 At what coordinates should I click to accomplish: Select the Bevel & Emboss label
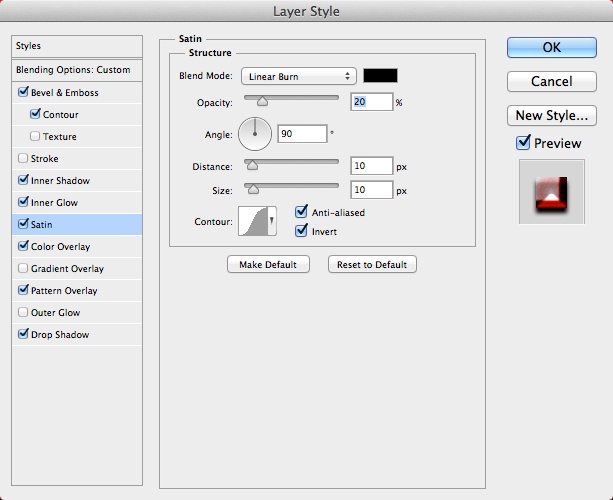[65, 93]
